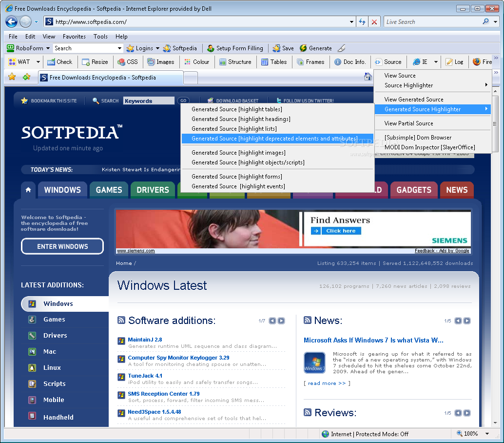Image resolution: width=504 pixels, height=443 pixels.
Task: Go to previous News page
Action: [x=458, y=321]
